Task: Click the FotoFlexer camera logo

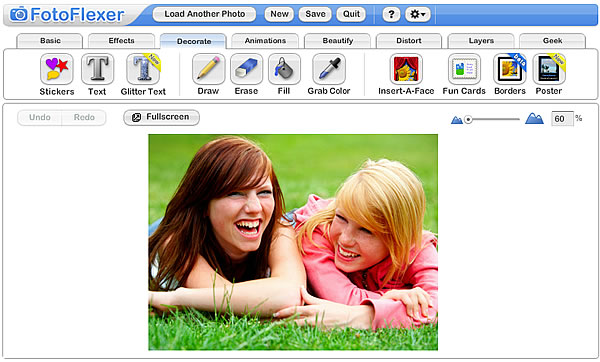Action: [18, 15]
